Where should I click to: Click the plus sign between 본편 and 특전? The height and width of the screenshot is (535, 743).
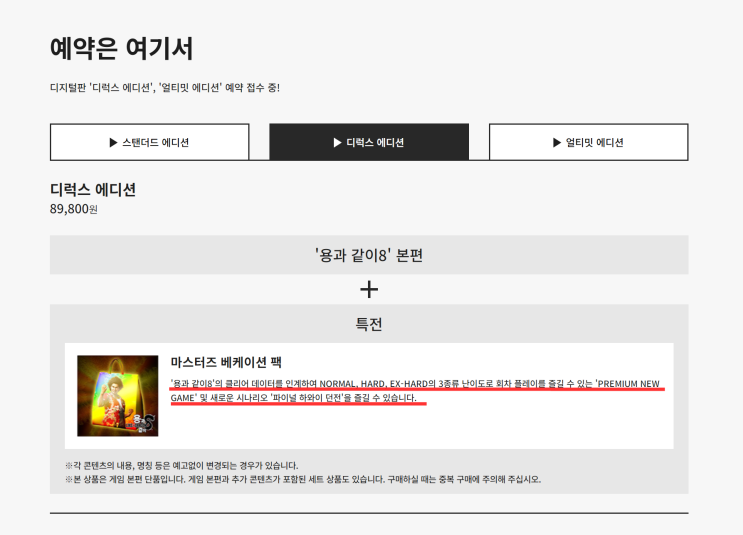[369, 290]
